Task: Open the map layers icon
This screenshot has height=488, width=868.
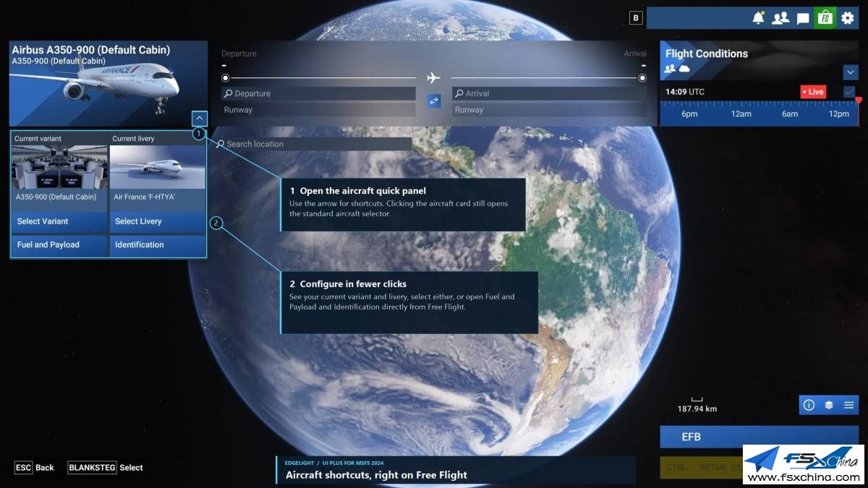Action: (829, 405)
